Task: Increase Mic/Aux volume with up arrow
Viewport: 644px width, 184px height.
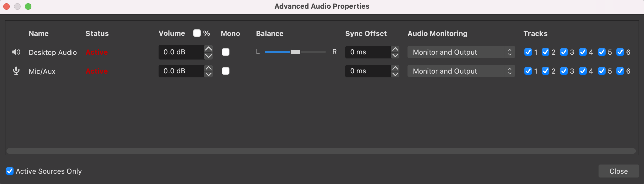Action: tap(208, 68)
